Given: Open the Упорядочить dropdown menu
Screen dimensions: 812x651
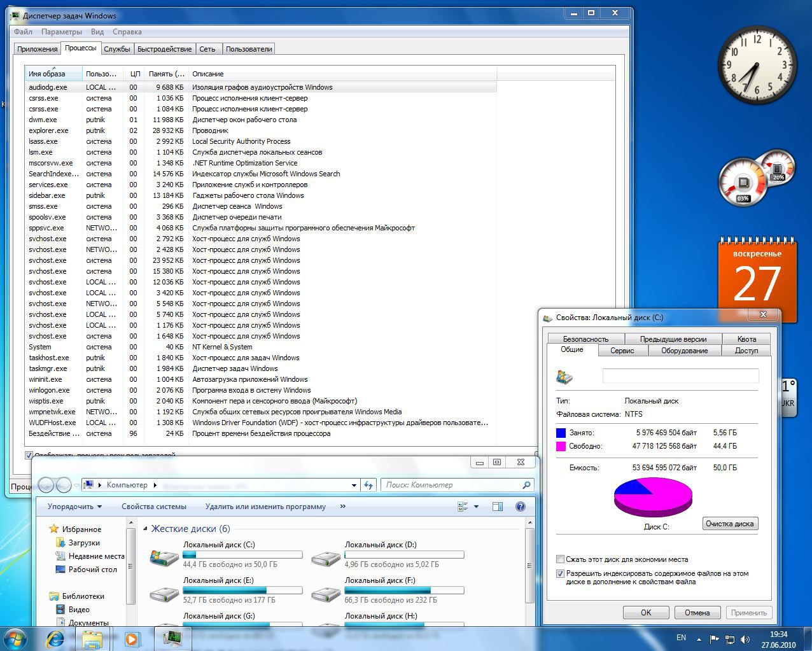Looking at the screenshot, I should pos(74,507).
